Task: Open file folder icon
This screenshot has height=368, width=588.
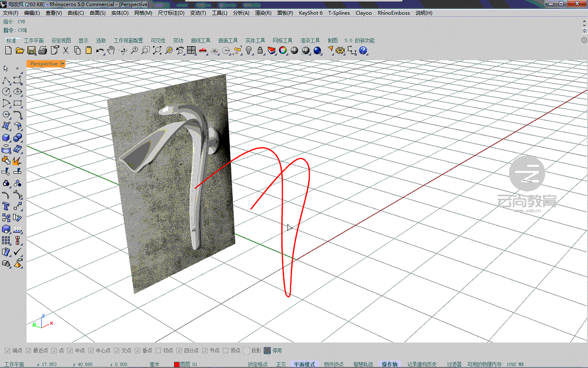Action: coord(20,50)
